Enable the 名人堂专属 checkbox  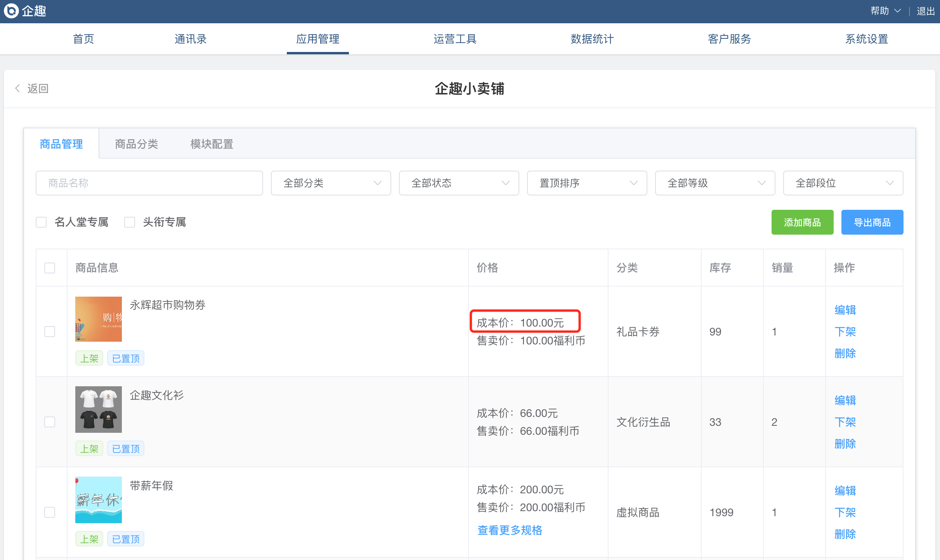[41, 222]
